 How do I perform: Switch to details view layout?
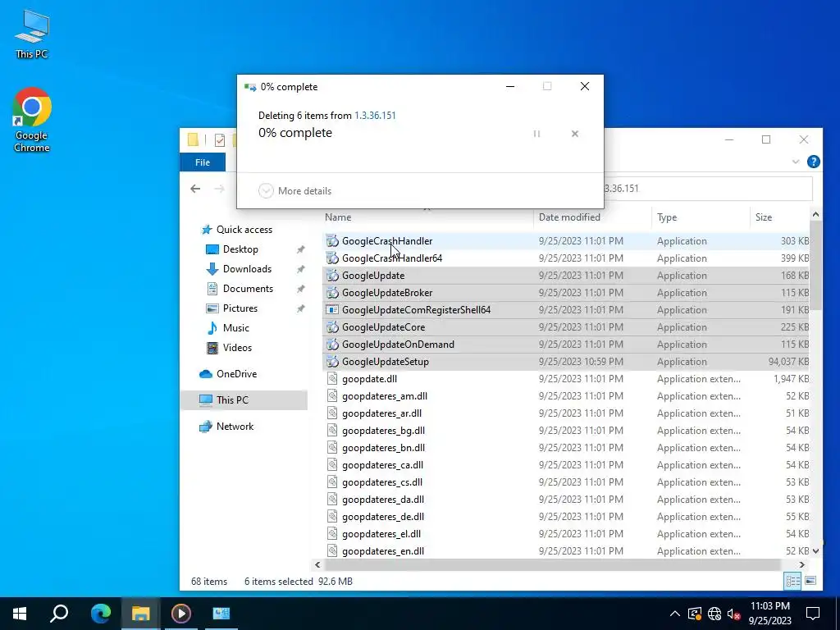coord(793,581)
